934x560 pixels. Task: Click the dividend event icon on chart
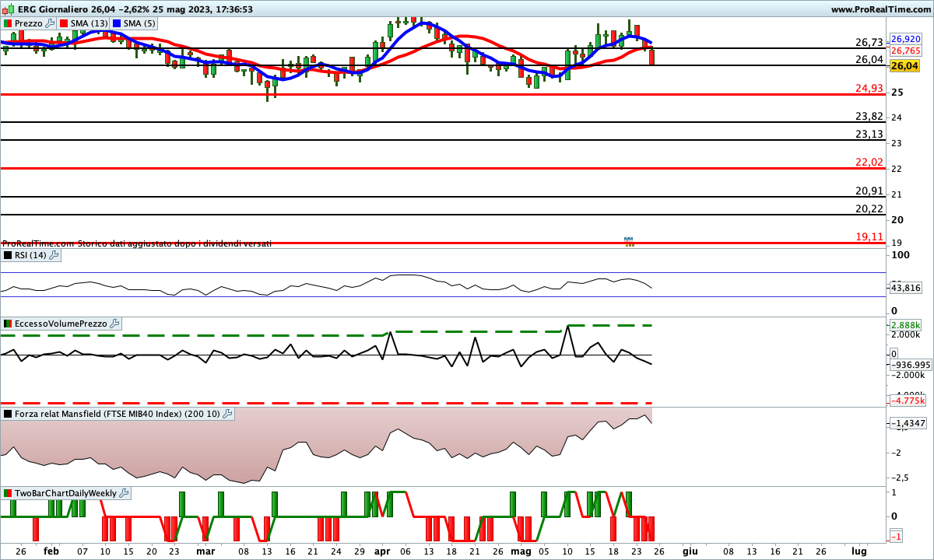630,242
